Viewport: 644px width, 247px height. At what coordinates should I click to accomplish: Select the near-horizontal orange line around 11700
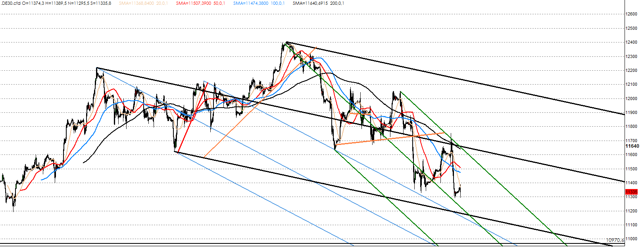(389, 138)
